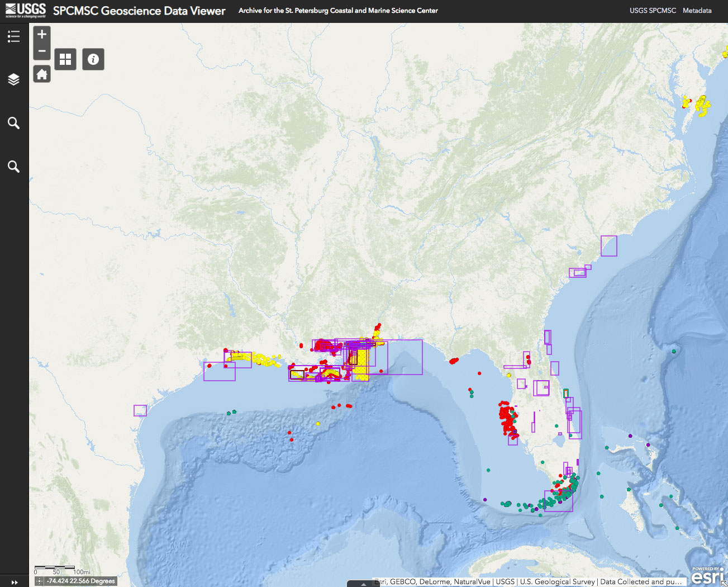Click the large purple rectangle south of Florida panhandle
Screen dimensions: 728x587
tap(405, 357)
